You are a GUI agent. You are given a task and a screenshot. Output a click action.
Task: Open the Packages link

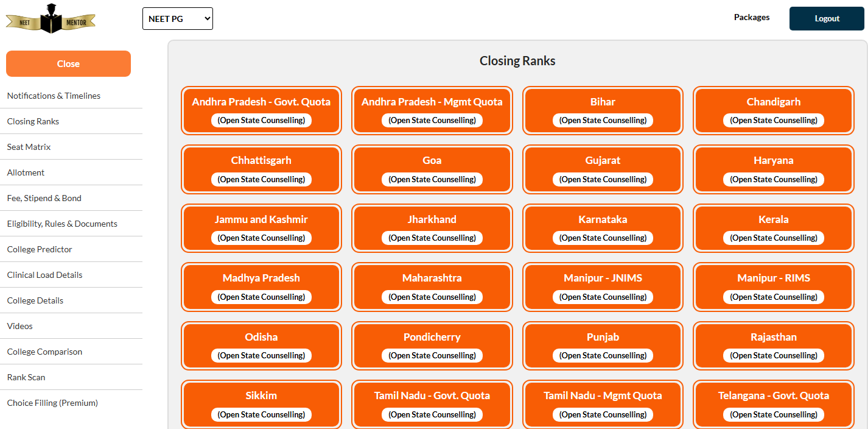point(752,17)
